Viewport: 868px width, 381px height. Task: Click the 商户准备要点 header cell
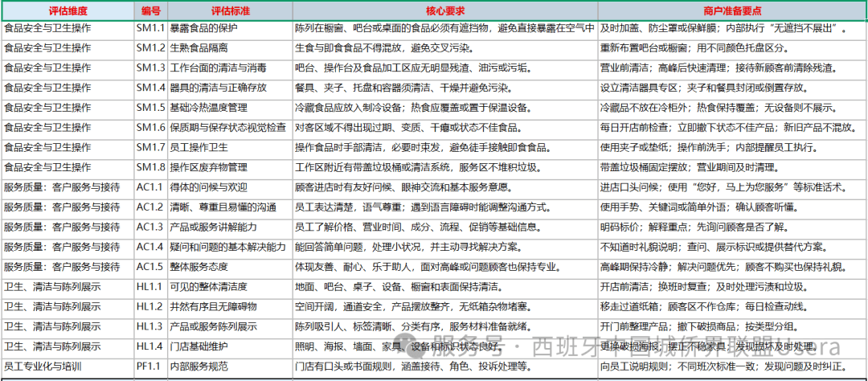[732, 11]
